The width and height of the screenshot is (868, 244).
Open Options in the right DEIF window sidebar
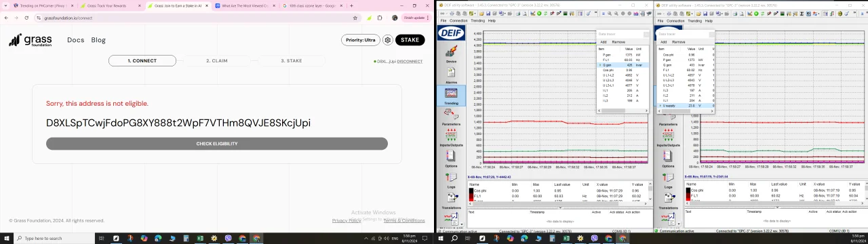click(x=668, y=159)
